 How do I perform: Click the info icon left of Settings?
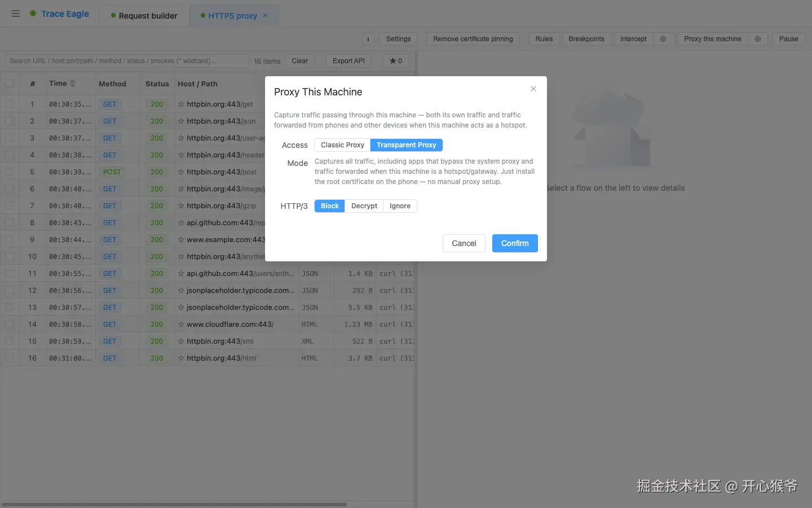point(368,39)
